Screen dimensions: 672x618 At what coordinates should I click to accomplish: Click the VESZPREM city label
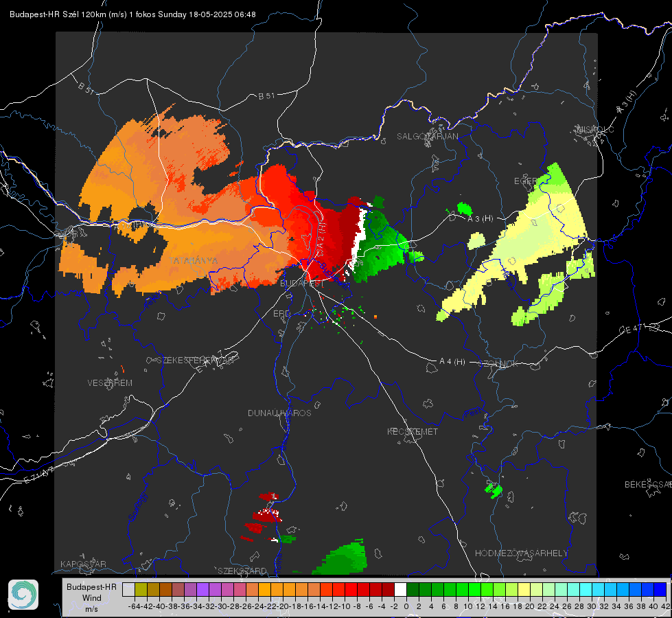[x=110, y=382]
